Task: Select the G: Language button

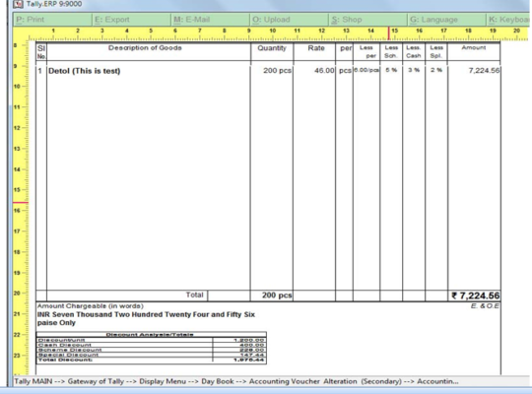Action: [x=446, y=20]
